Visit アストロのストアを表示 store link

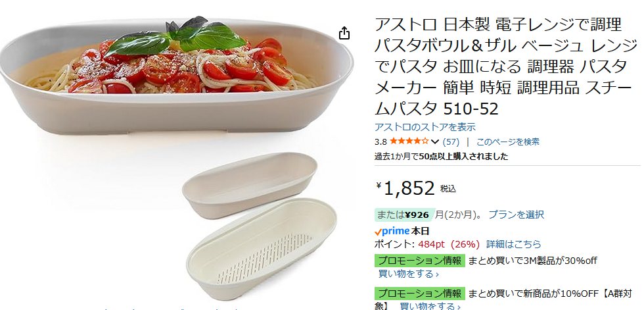pyautogui.click(x=425, y=127)
